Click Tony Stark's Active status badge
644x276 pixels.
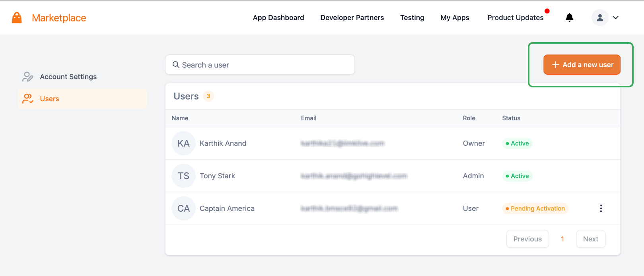[x=517, y=176]
